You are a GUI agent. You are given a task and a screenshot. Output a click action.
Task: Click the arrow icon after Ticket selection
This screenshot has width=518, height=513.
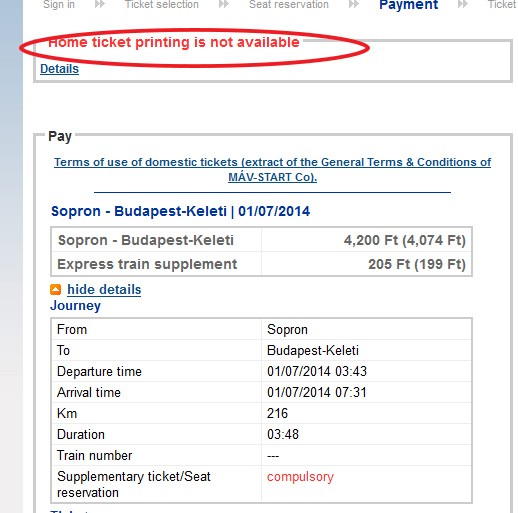(x=224, y=4)
